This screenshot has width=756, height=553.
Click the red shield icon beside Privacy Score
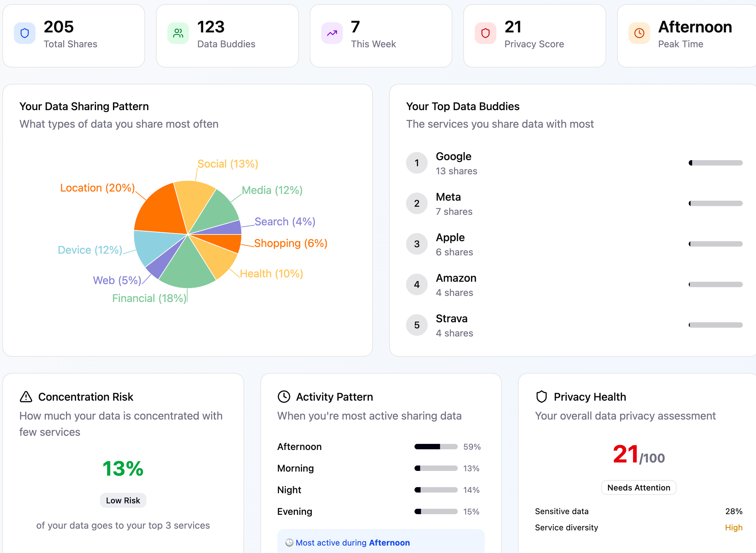pos(486,33)
